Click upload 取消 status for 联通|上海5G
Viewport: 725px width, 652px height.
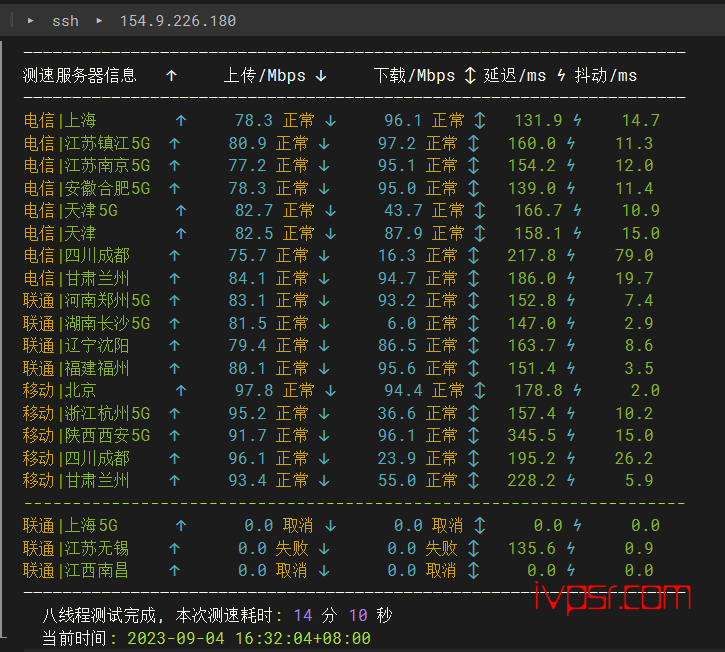(x=298, y=526)
